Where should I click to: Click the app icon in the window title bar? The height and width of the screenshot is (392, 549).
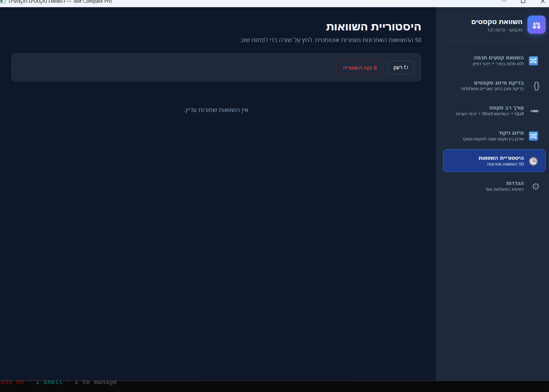coord(3,2)
